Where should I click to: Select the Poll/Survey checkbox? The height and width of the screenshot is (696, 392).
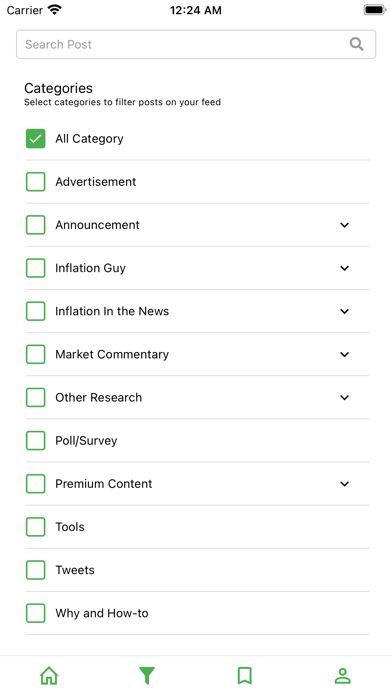click(36, 440)
